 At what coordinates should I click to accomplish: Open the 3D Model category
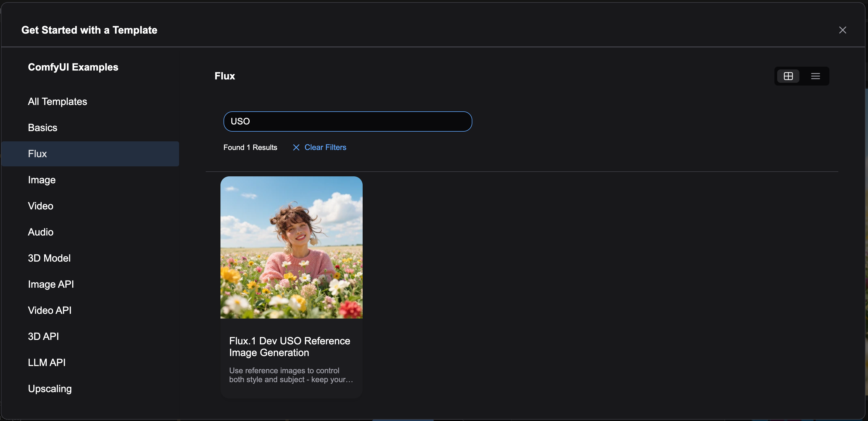pos(49,258)
